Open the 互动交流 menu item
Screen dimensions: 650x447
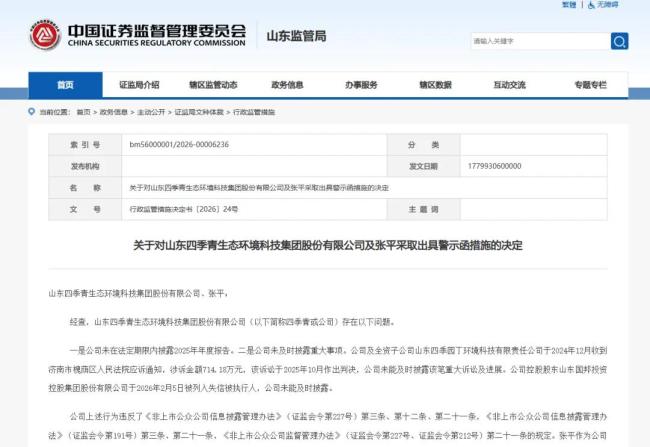click(x=509, y=85)
